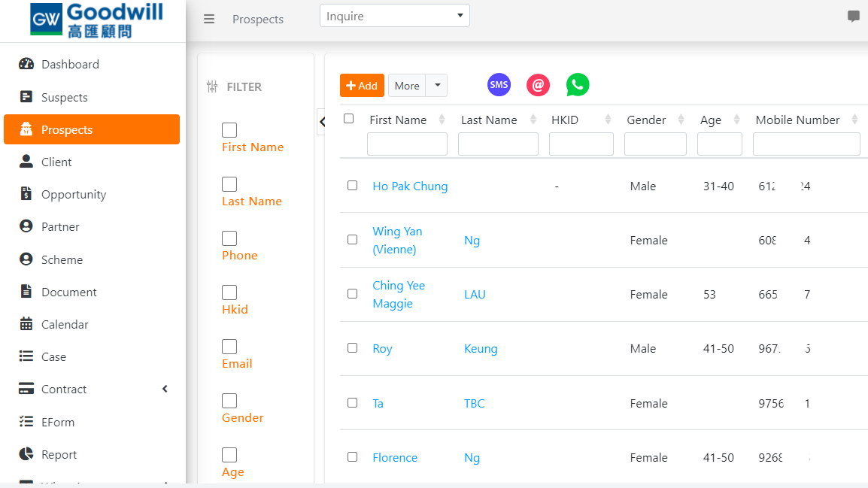Open the Calendar sidebar item
Image resolution: width=868 pixels, height=488 pixels.
click(65, 325)
